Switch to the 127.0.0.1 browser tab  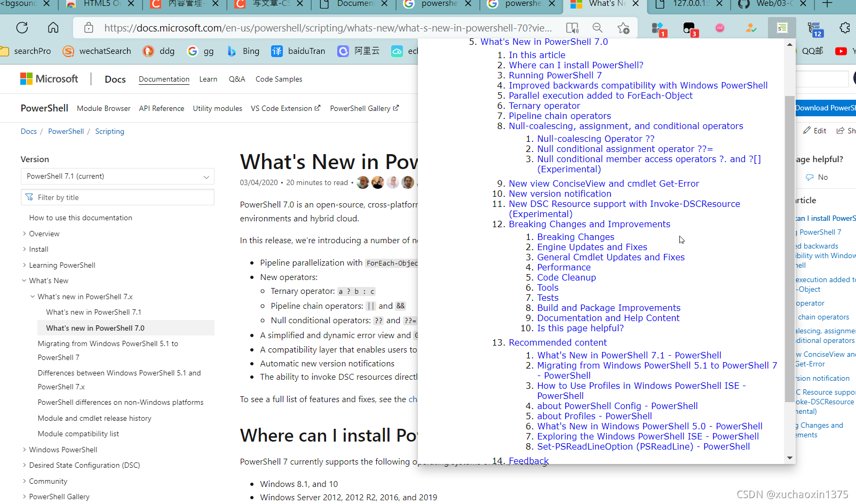coord(688,4)
